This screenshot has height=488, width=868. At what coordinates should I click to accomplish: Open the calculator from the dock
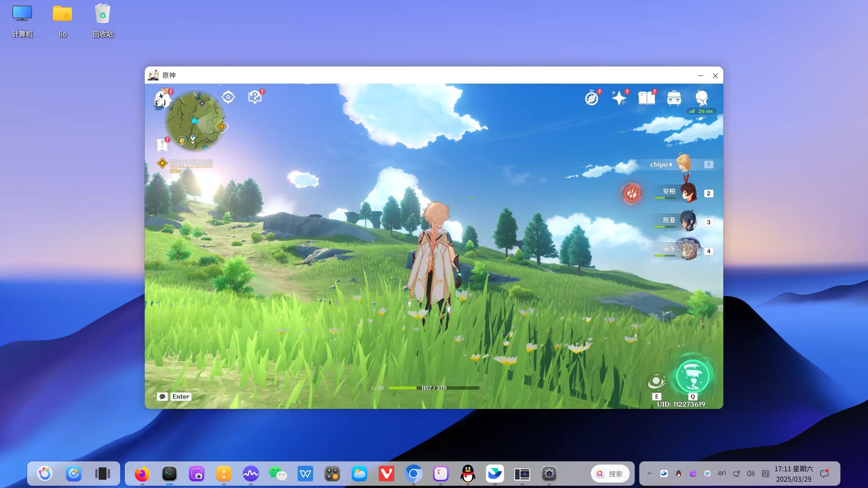tap(332, 474)
